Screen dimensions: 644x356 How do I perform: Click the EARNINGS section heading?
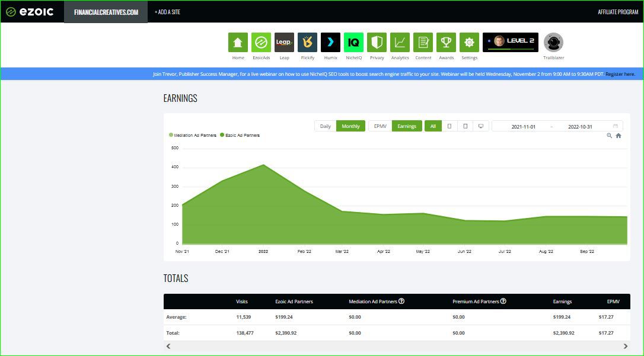point(180,98)
